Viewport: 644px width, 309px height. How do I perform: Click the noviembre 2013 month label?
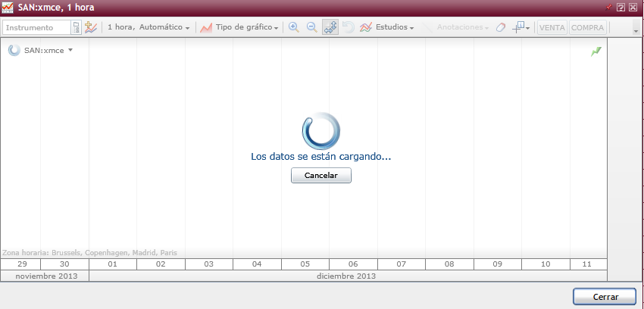45,276
